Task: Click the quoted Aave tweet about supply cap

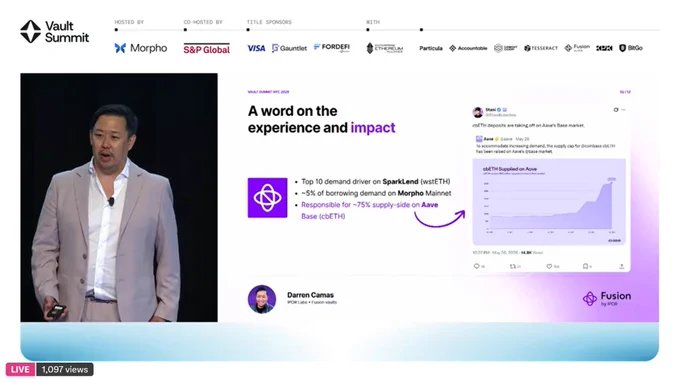Action: [546, 148]
